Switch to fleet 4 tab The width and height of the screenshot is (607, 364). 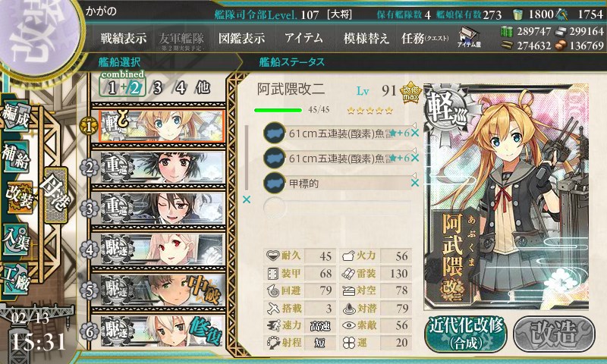click(x=181, y=88)
